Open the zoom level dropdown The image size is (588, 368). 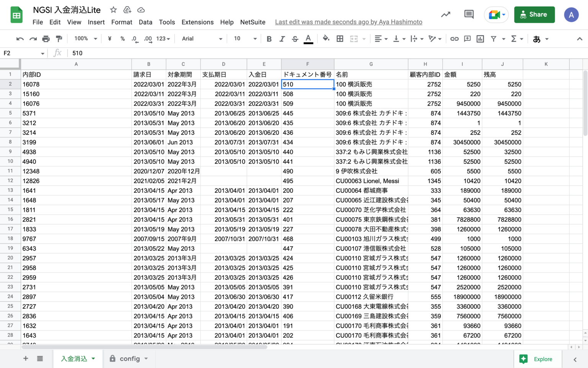(85, 38)
